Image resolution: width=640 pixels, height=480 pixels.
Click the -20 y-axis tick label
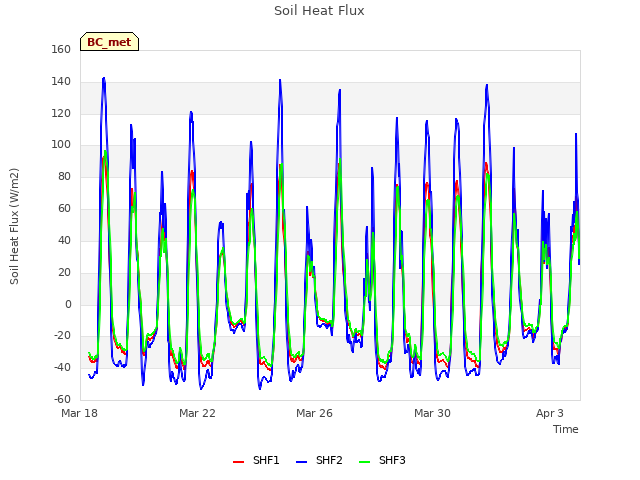[x=62, y=336]
